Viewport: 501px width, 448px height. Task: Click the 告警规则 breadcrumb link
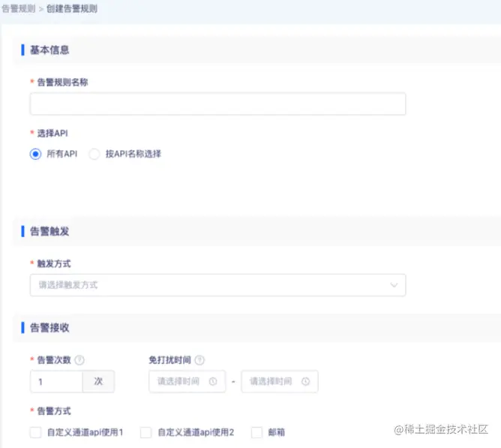[19, 9]
